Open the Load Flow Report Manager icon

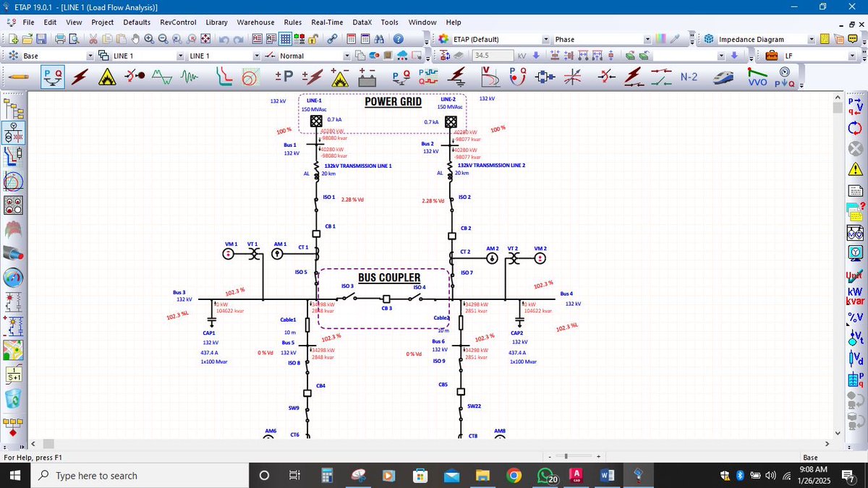[855, 191]
